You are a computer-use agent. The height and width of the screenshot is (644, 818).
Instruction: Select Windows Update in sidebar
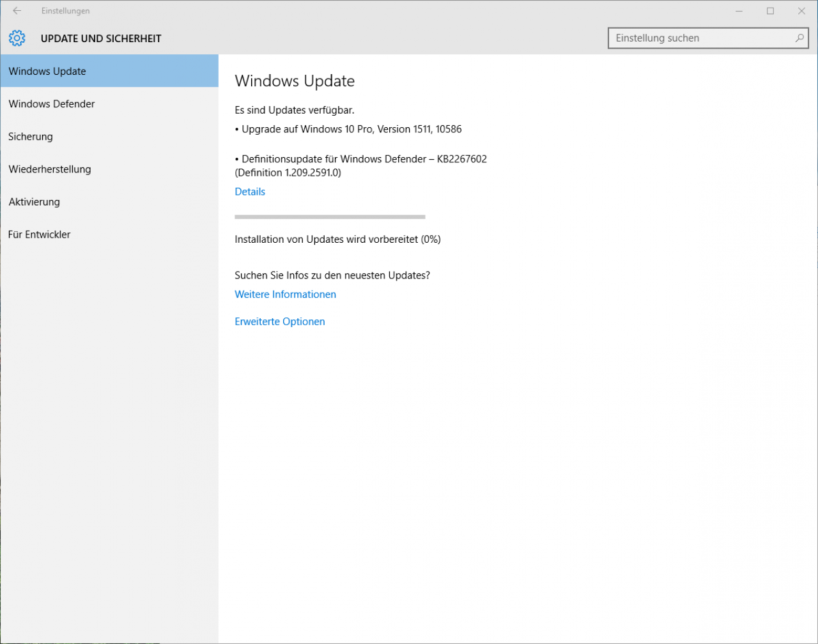point(109,71)
